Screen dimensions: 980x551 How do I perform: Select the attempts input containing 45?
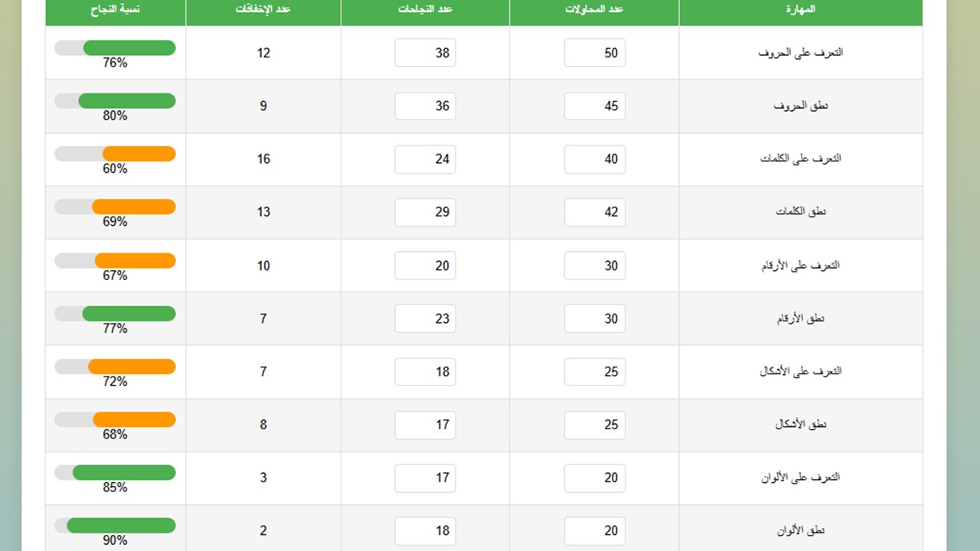click(x=595, y=106)
